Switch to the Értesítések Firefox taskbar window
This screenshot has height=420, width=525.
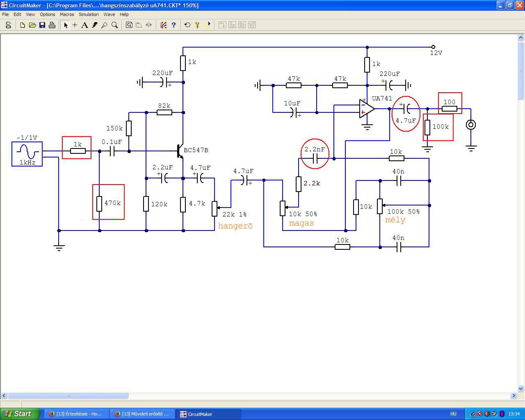pyautogui.click(x=76, y=414)
